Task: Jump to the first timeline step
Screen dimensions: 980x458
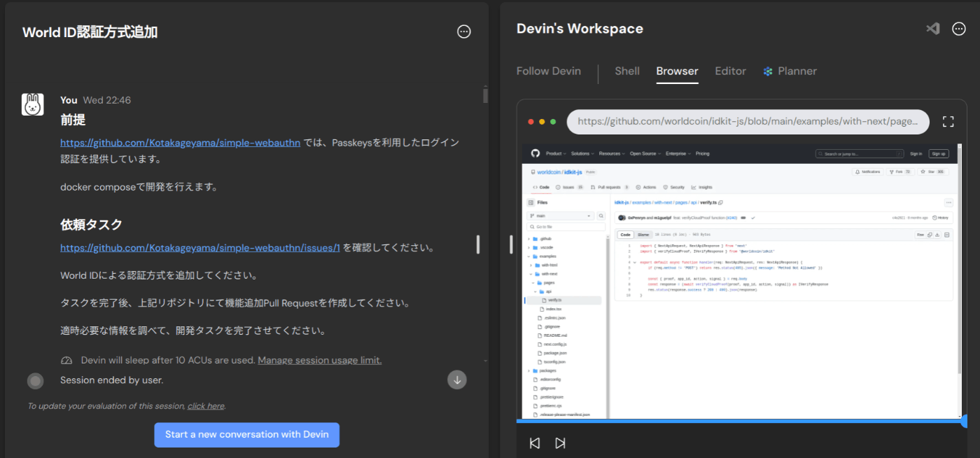Action: pyautogui.click(x=535, y=443)
